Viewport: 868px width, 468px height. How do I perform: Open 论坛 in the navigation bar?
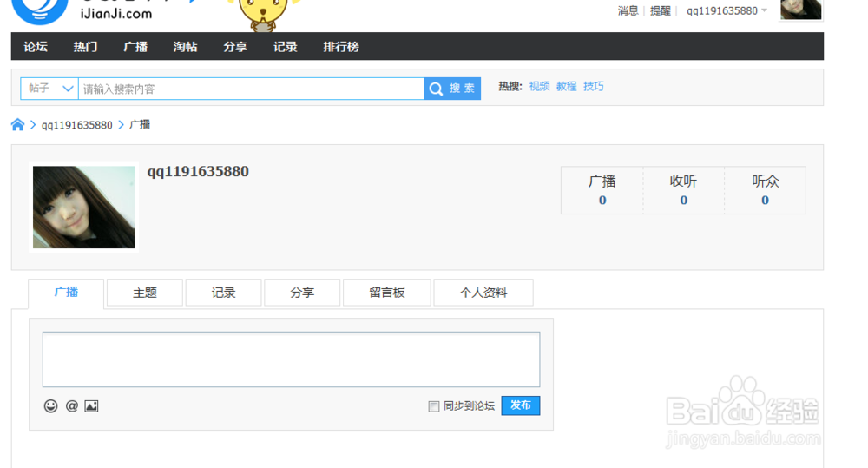pyautogui.click(x=36, y=47)
